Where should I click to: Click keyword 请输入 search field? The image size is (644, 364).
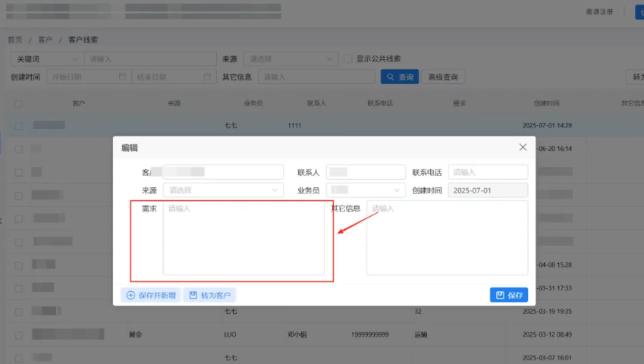point(150,59)
